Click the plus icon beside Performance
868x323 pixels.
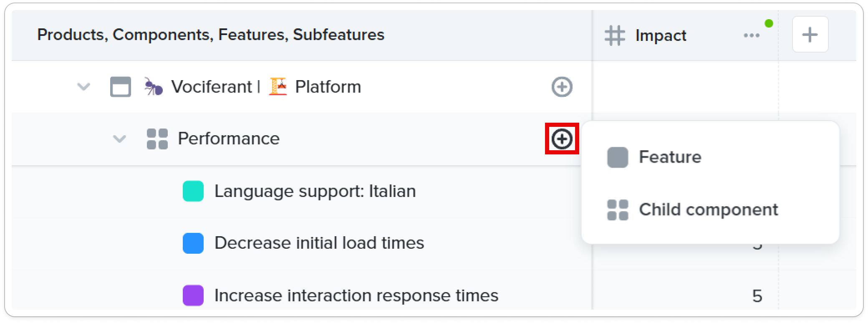click(x=562, y=139)
